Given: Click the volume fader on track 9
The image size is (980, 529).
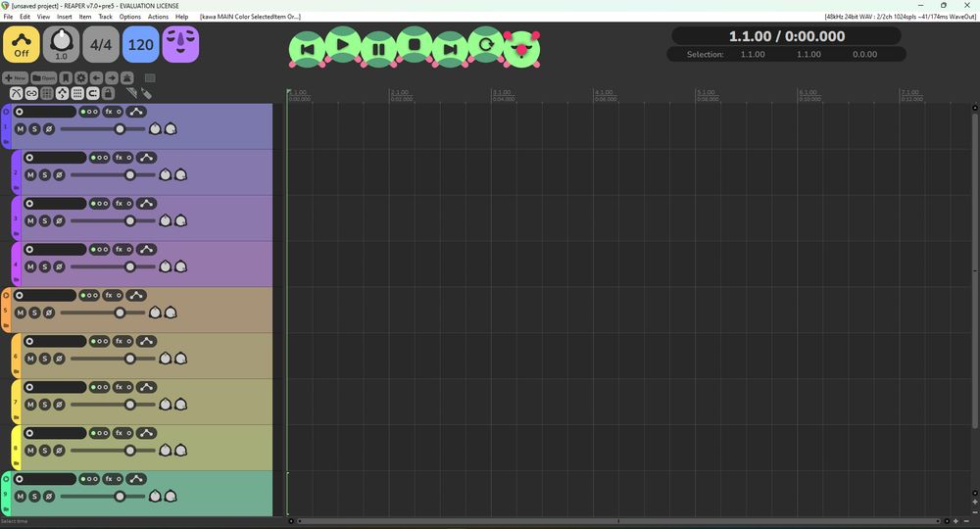Looking at the screenshot, I should pos(120,497).
